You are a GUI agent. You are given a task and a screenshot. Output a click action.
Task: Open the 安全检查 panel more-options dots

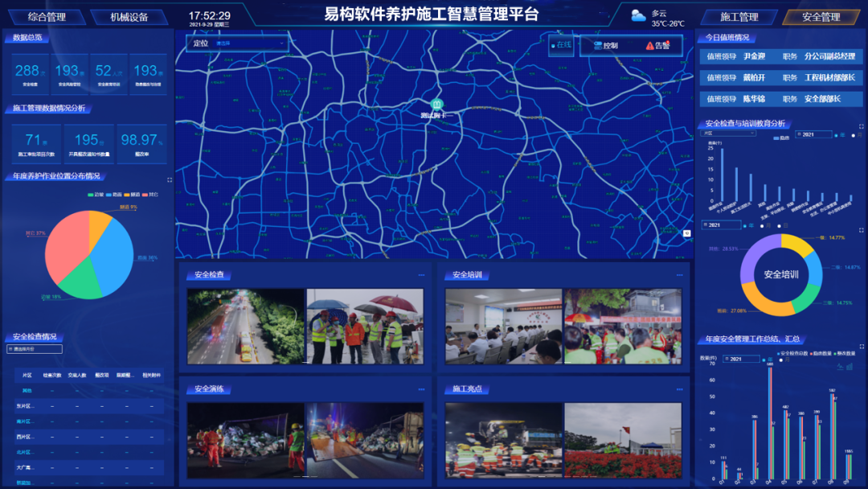click(x=421, y=275)
